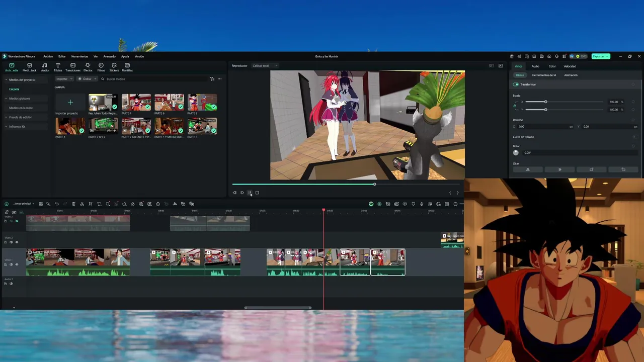Open the Calidad total quality dropdown
The image size is (644, 362).
pyautogui.click(x=265, y=66)
